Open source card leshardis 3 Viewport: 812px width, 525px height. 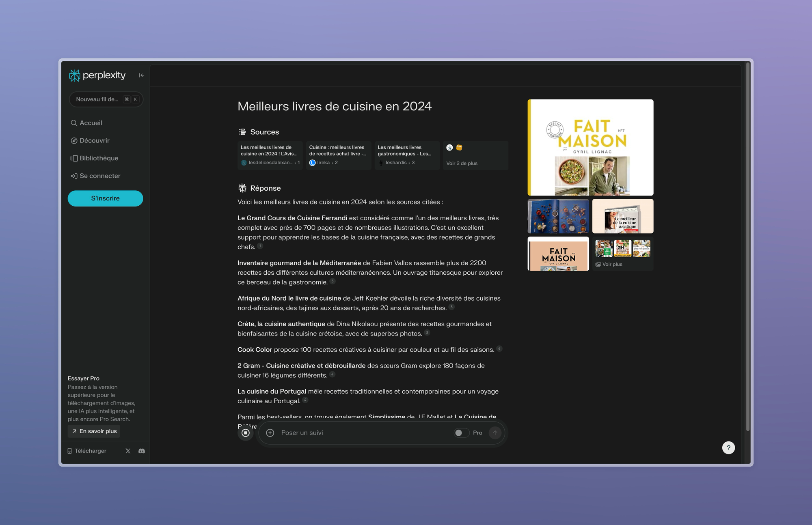point(407,155)
